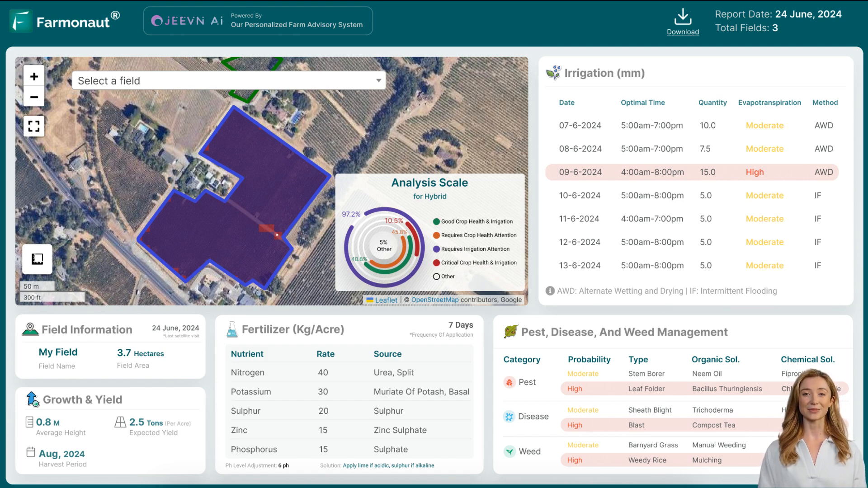The height and width of the screenshot is (488, 868).
Task: Toggle the Other legend radio button
Action: point(436,276)
